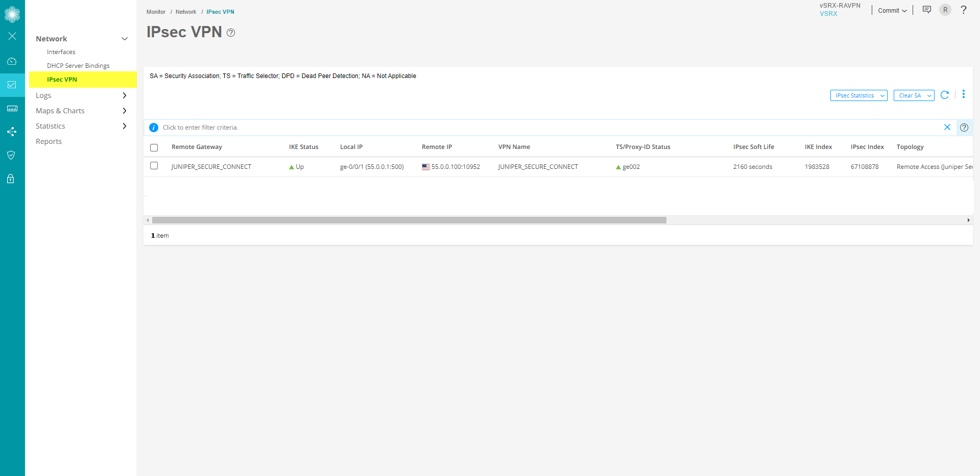Click the Juniper logo icon in sidebar
980x476 pixels.
(12, 14)
